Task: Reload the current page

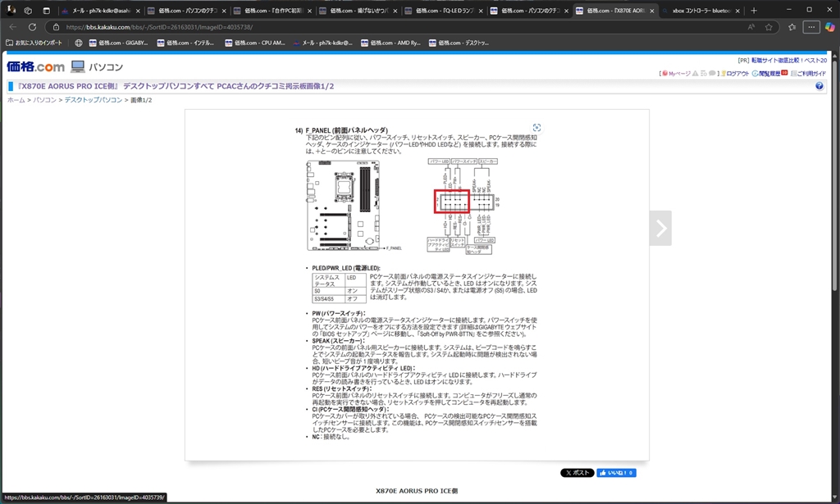Action: (32, 27)
